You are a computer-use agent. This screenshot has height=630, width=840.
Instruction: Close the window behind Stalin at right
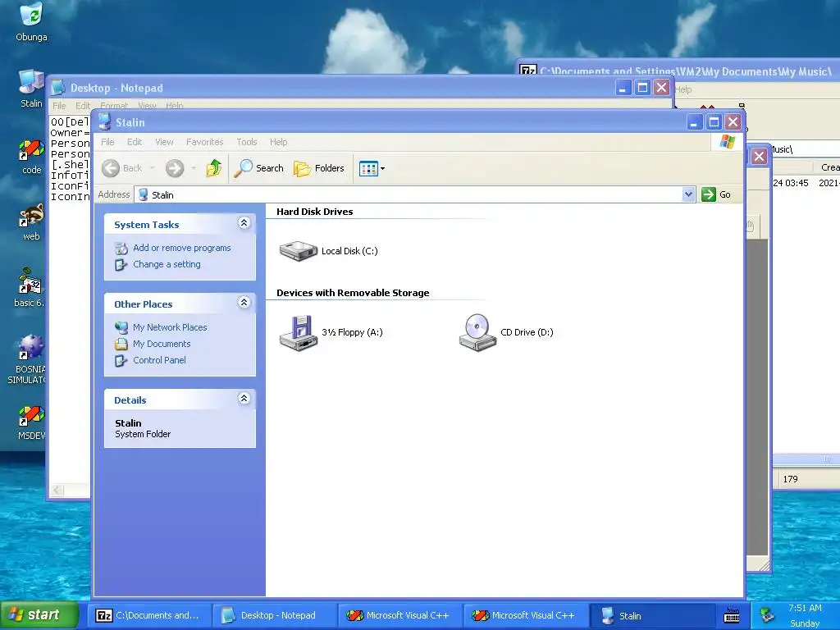click(x=759, y=157)
